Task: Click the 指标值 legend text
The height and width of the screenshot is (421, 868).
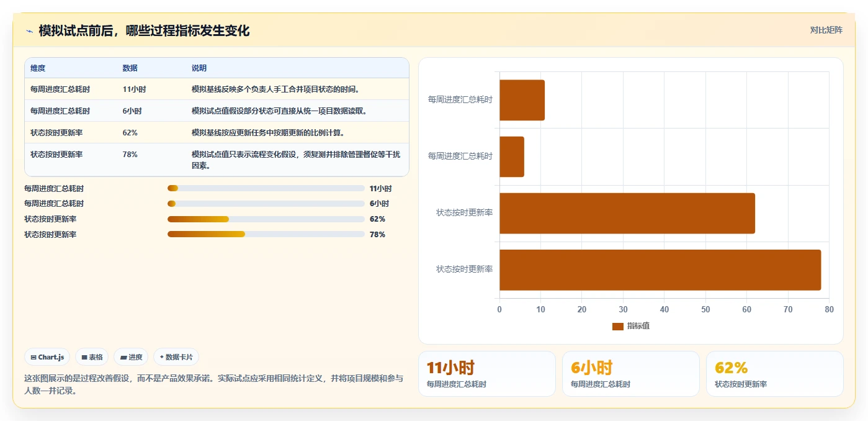Action: tap(638, 326)
